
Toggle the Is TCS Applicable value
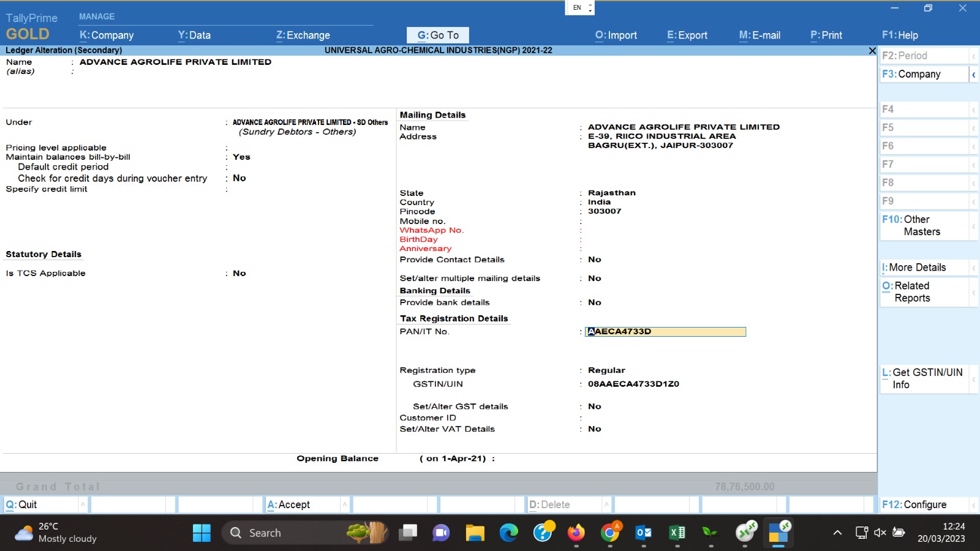(239, 274)
